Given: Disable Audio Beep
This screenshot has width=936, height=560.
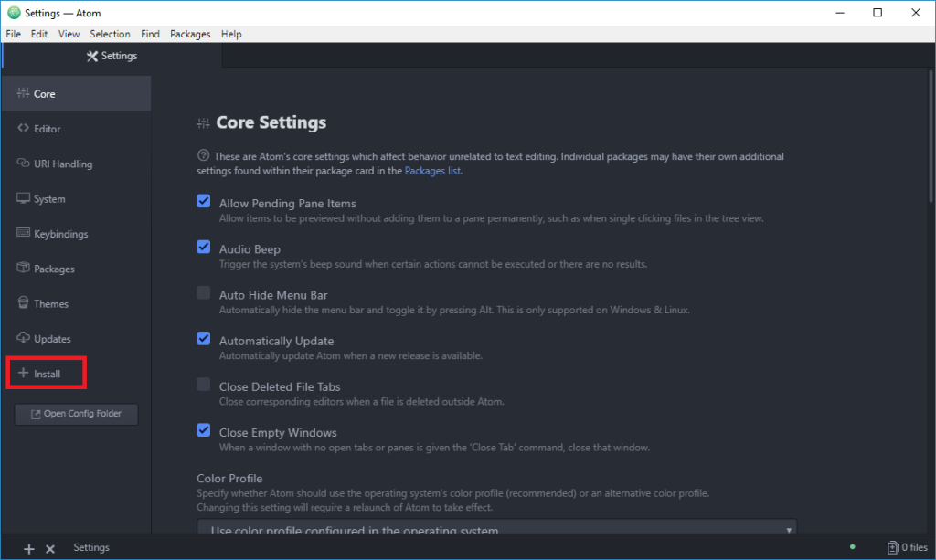Looking at the screenshot, I should coord(203,247).
